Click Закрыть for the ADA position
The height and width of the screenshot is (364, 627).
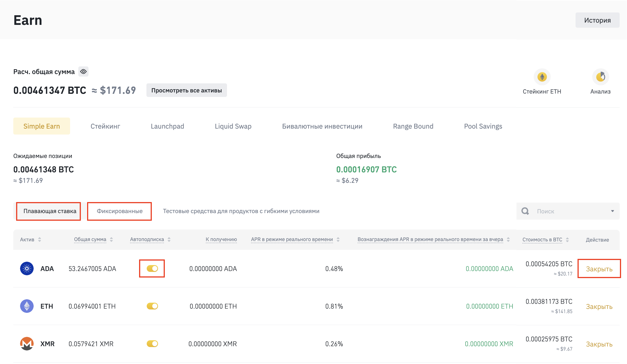pos(599,269)
